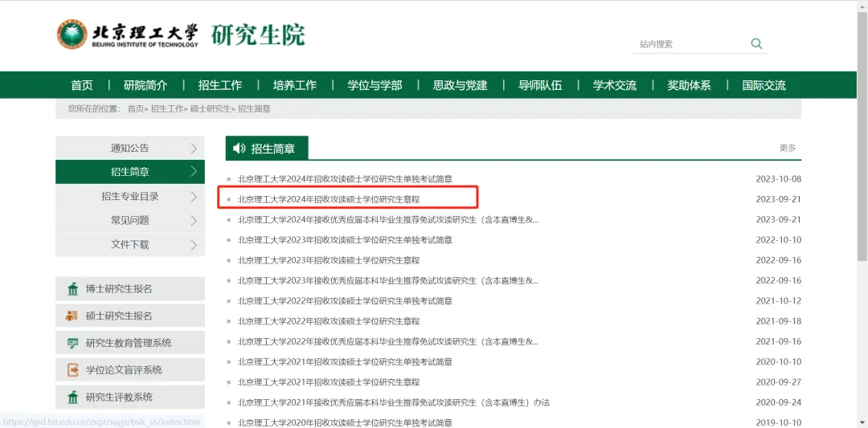
Task: Open 2021年招收攻读硕士学位研究生单独考试简章
Action: pos(345,361)
